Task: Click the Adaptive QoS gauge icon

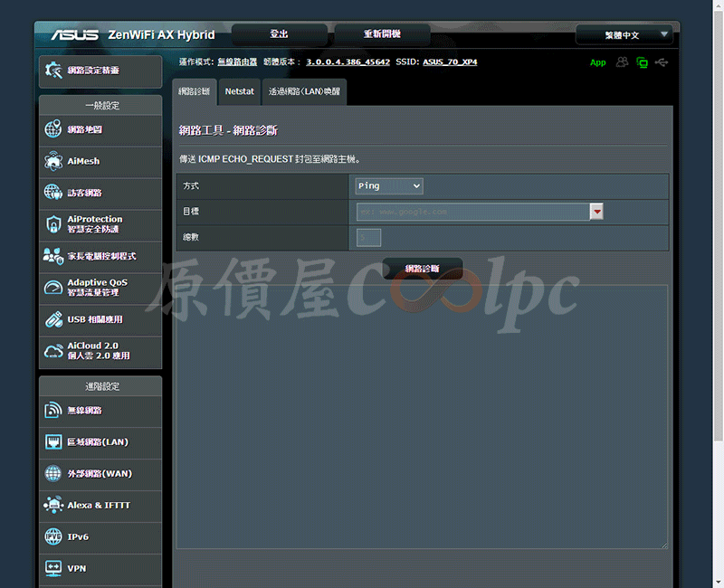Action: pyautogui.click(x=53, y=288)
